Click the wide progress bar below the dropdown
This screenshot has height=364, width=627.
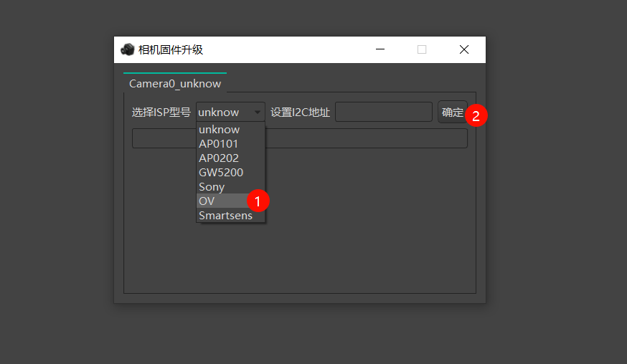[x=366, y=138]
